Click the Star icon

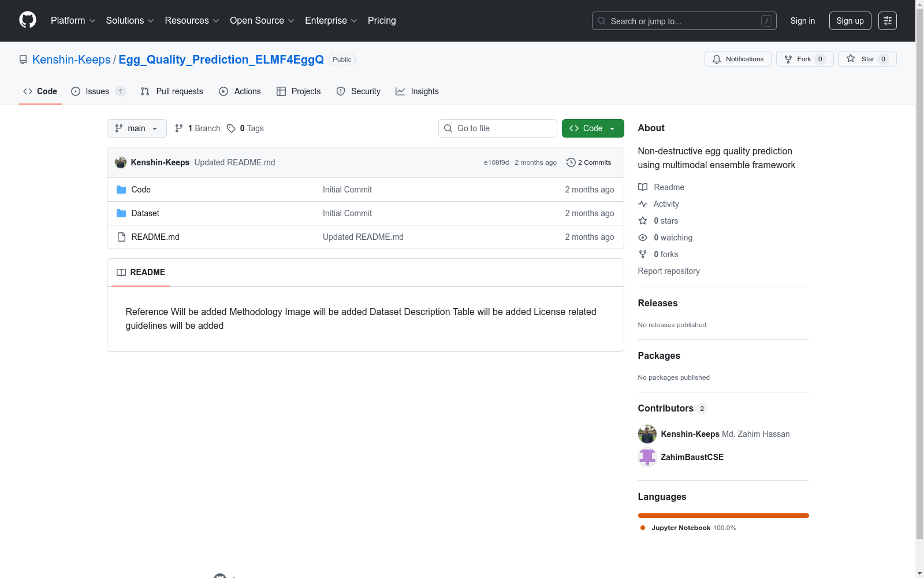pyautogui.click(x=851, y=59)
